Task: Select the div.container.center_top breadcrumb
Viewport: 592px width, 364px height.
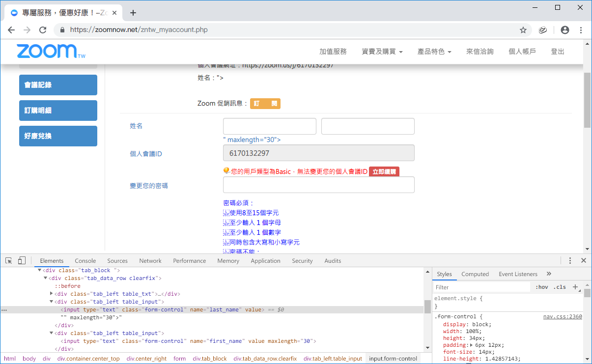Action: 88,359
